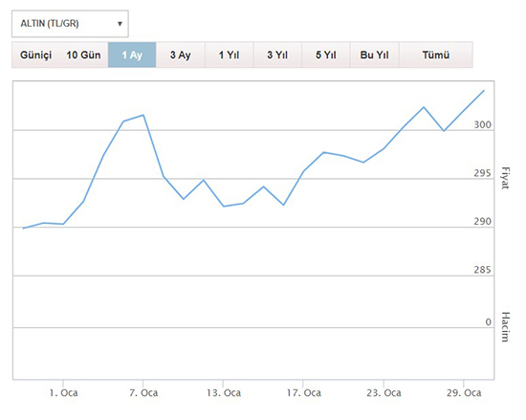Click the last data point after 29. Oca
The height and width of the screenshot is (420, 526).
point(484,91)
